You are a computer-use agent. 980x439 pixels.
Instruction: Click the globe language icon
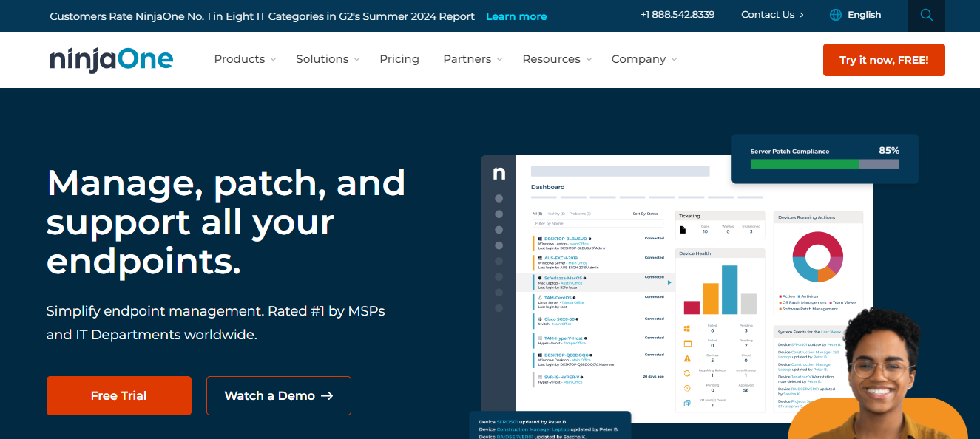(836, 15)
